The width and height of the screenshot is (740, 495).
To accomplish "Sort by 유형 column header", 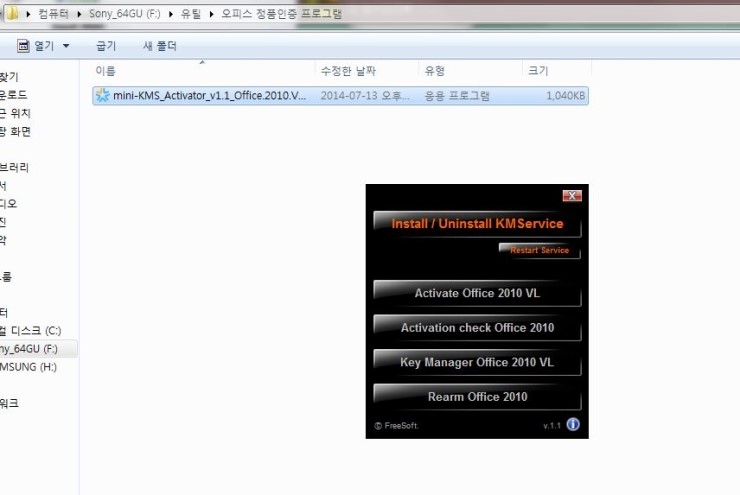I will [434, 71].
